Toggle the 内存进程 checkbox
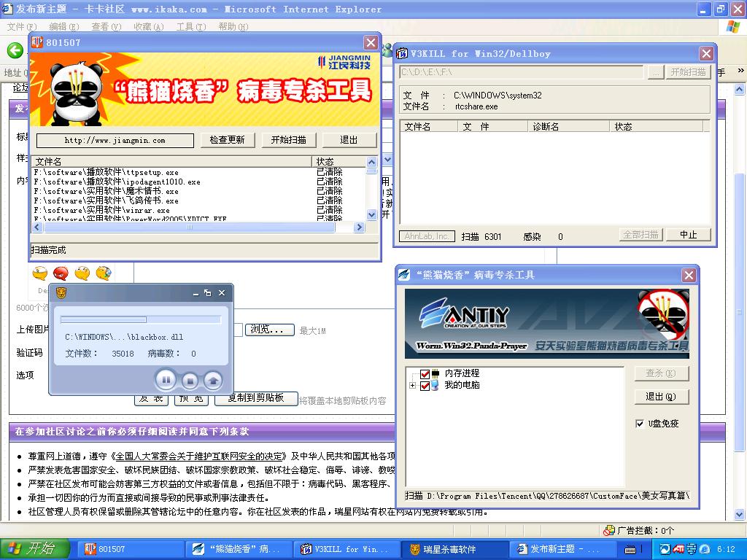This screenshot has height=560, width=747. click(425, 374)
